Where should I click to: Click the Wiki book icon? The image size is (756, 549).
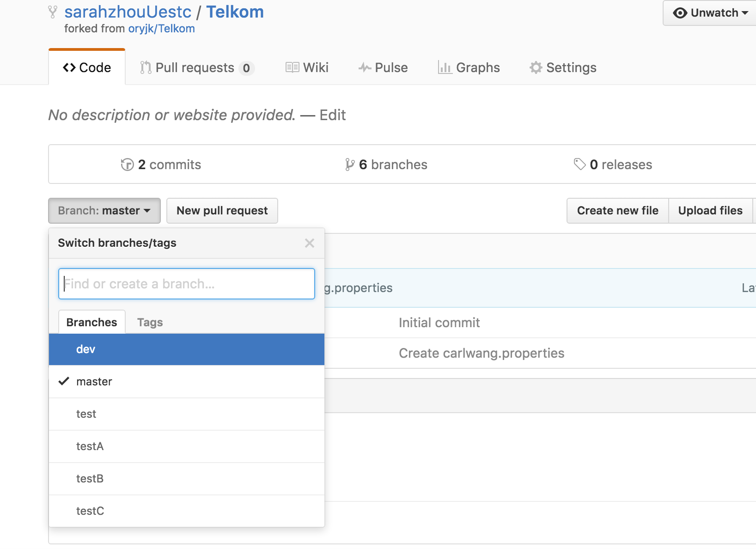click(292, 67)
